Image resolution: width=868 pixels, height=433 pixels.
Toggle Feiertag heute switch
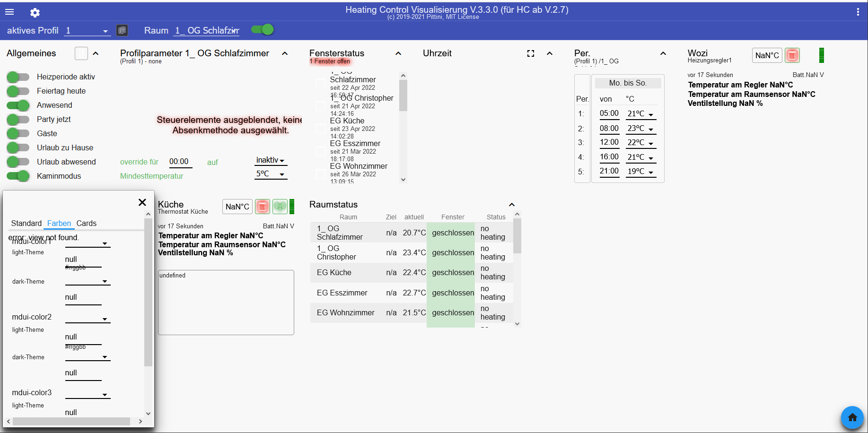tap(18, 91)
